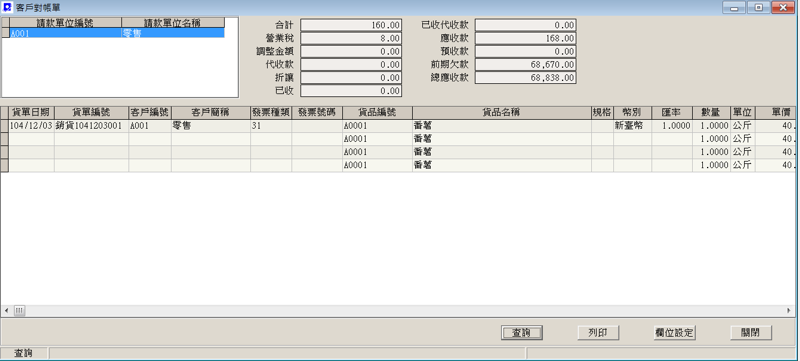Screen dimensions: 800x361
Task: Click the 合計 field showing 160.00
Action: 351,25
